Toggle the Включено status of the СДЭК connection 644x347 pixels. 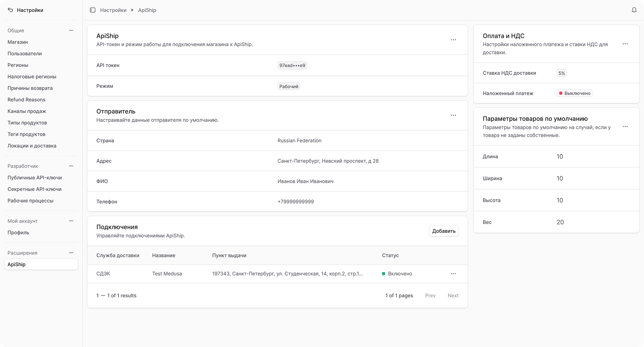point(396,274)
